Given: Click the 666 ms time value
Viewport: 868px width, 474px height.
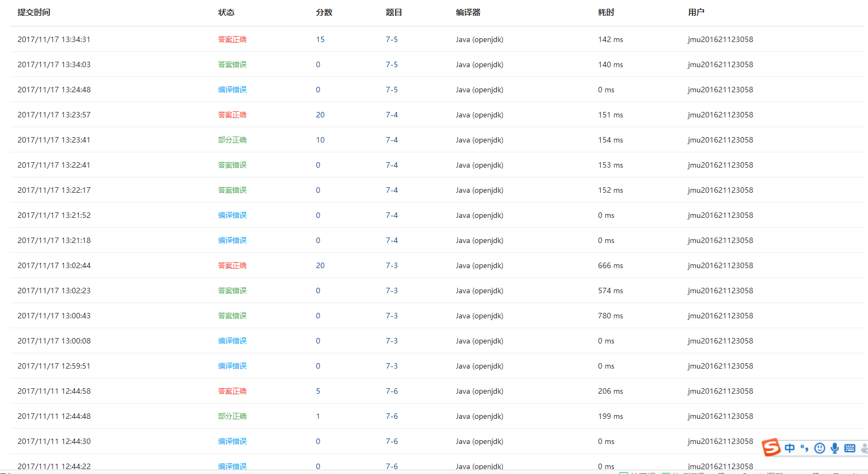Looking at the screenshot, I should (611, 265).
